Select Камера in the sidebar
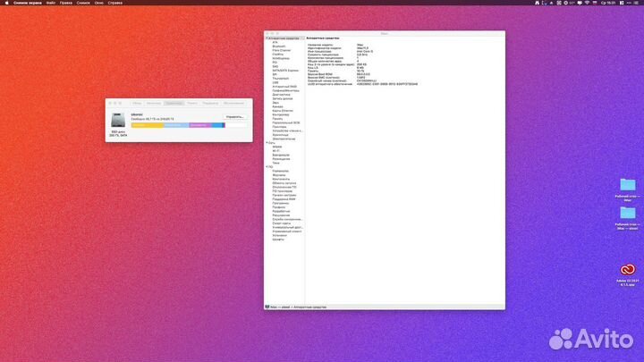This screenshot has height=362, width=644. pyautogui.click(x=277, y=106)
